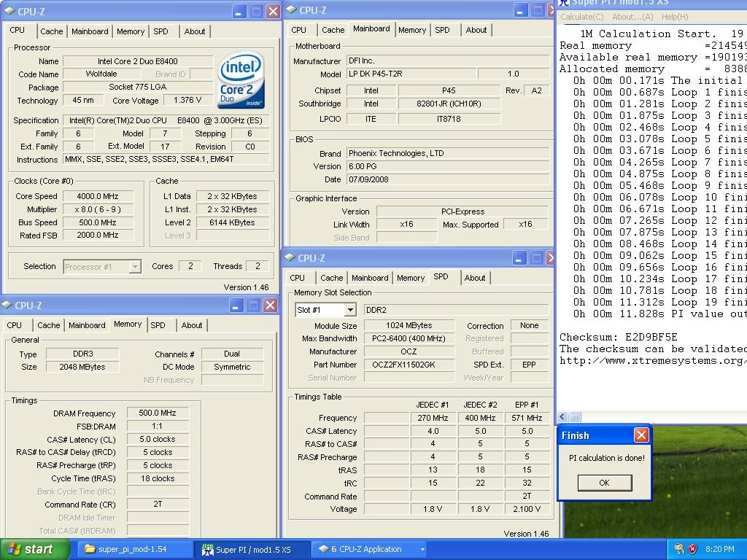Screen dimensions: 747x560
Task: Click the tray icon left of the red shield
Action: tap(679, 549)
